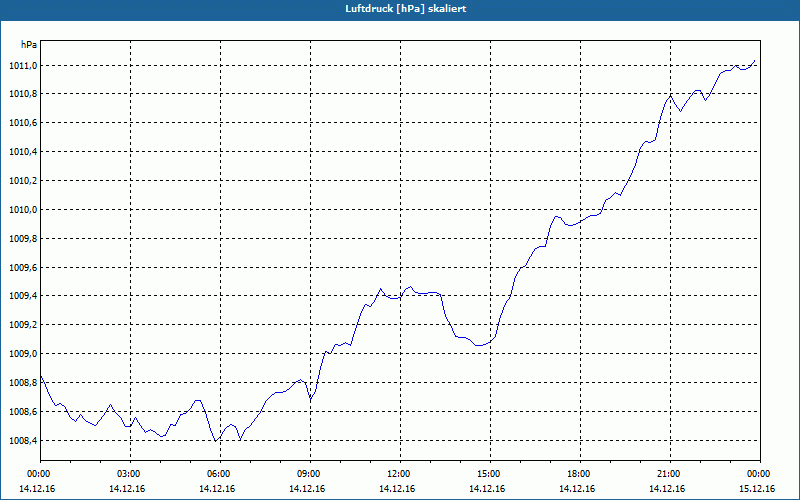Click the "Luftdruck [hPa] skaliert" chart title
This screenshot has width=800, height=500.
(406, 9)
